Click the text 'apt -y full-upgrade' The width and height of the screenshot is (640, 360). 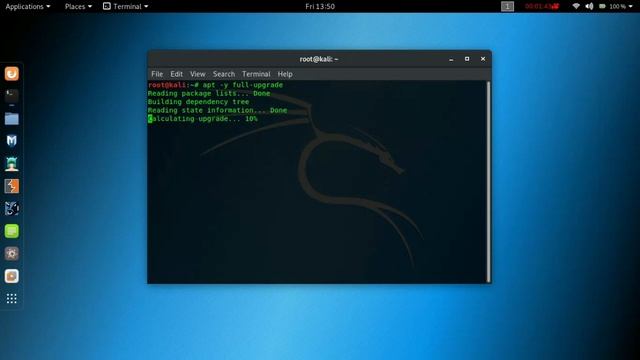tap(243, 85)
